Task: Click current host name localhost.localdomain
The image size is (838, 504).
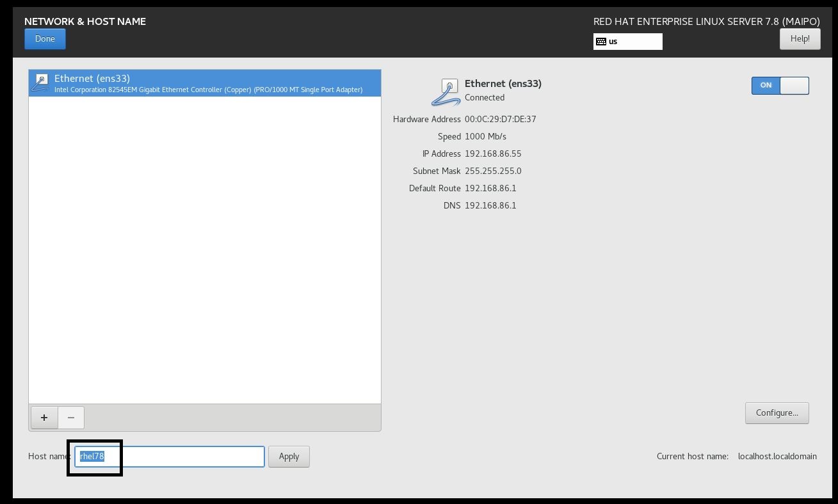Action: pyautogui.click(x=777, y=457)
